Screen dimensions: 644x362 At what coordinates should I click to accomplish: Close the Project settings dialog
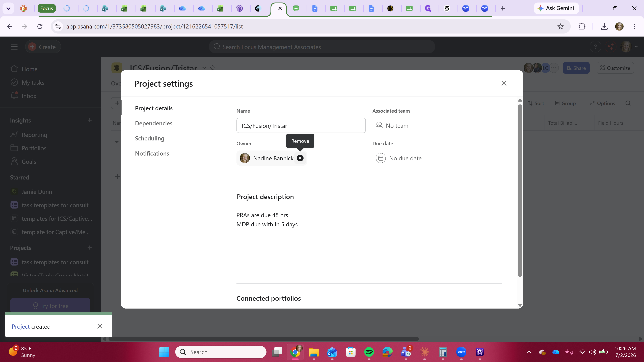[x=504, y=83]
